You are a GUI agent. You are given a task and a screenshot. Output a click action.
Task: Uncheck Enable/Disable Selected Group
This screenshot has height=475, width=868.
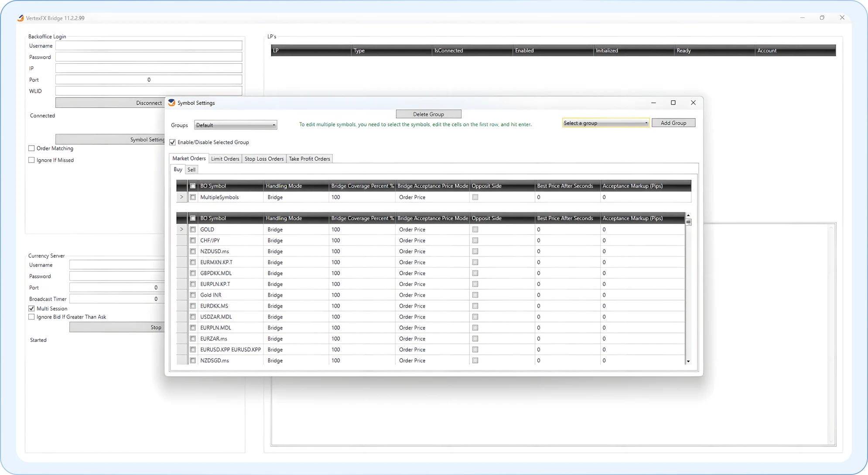pos(172,142)
